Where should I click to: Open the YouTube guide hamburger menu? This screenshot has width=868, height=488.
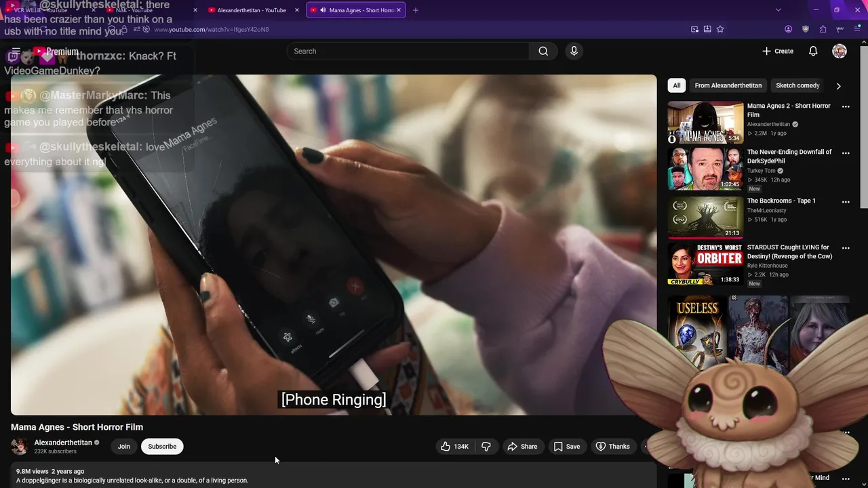[16, 51]
